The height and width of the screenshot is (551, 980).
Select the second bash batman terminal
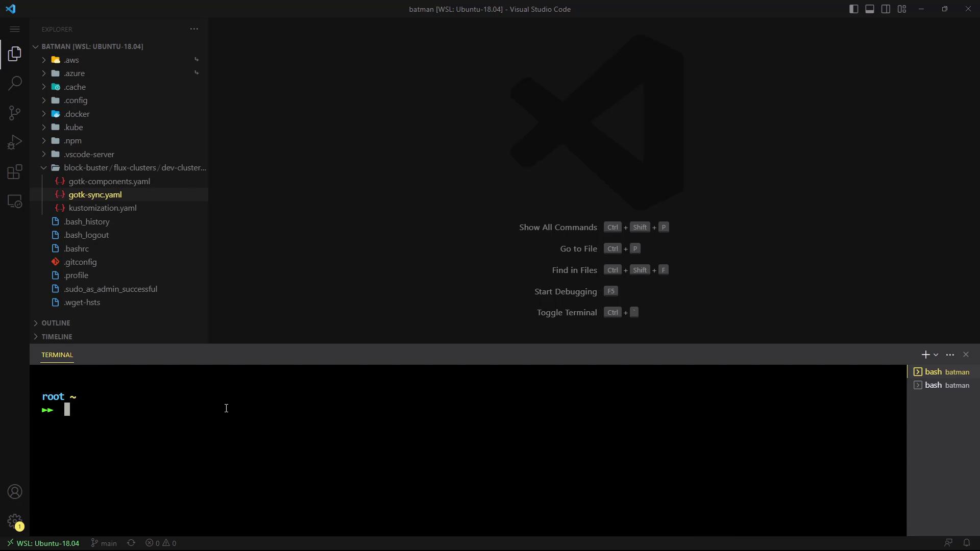point(943,385)
